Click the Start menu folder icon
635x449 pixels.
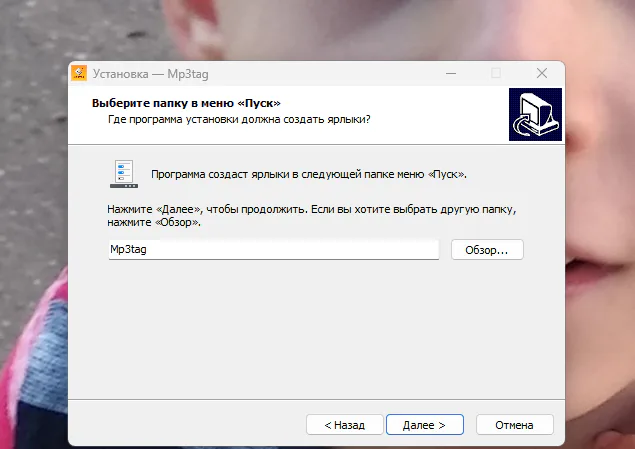click(x=124, y=174)
